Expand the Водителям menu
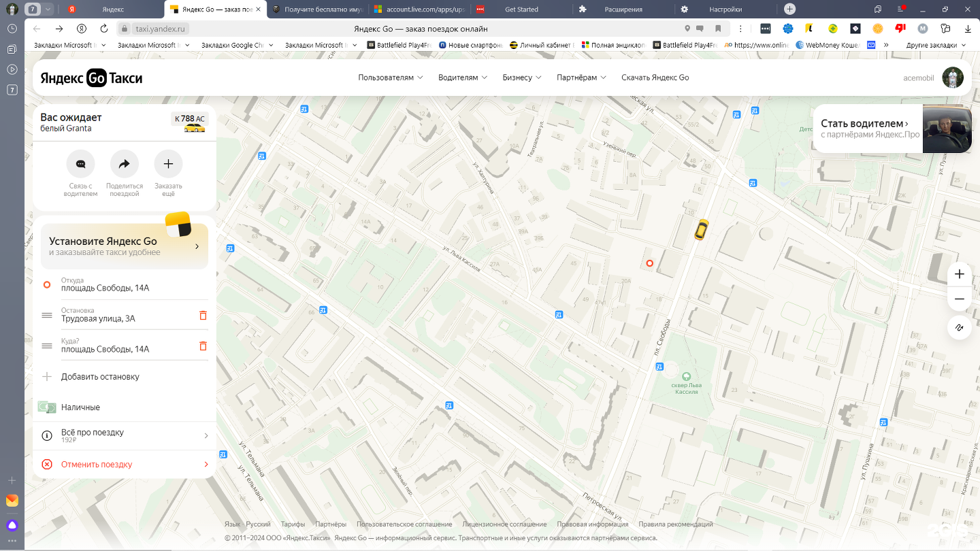This screenshot has width=980, height=551. click(x=463, y=78)
